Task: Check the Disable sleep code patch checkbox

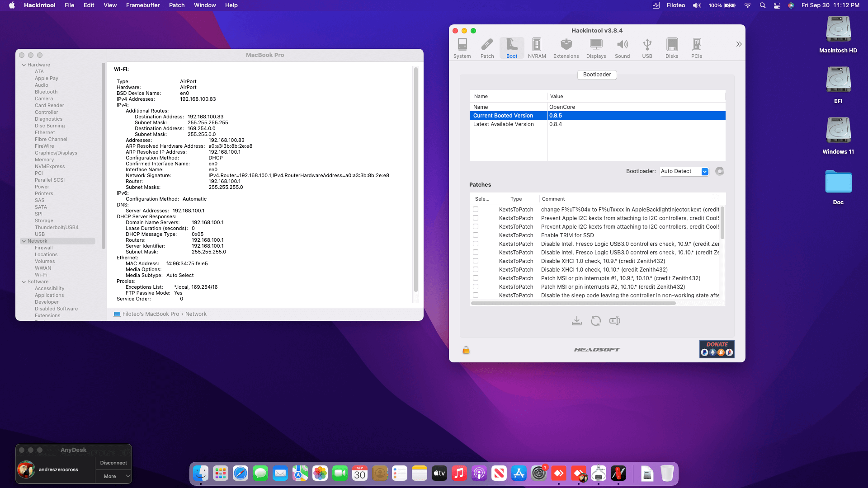Action: [476, 295]
